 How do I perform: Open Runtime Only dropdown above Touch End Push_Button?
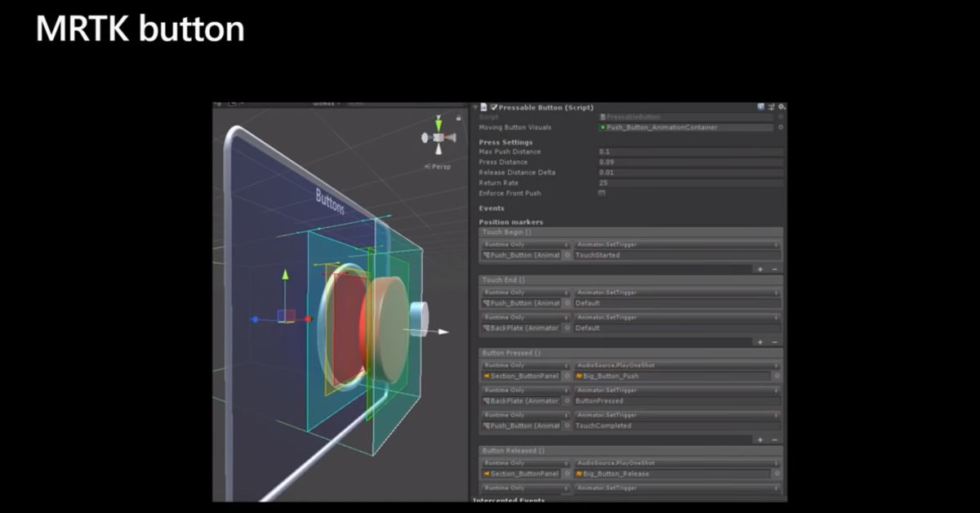point(525,292)
